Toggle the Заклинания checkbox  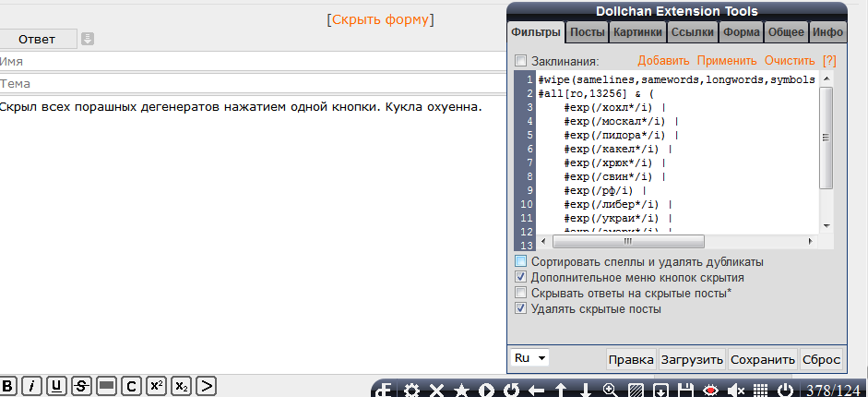point(520,60)
